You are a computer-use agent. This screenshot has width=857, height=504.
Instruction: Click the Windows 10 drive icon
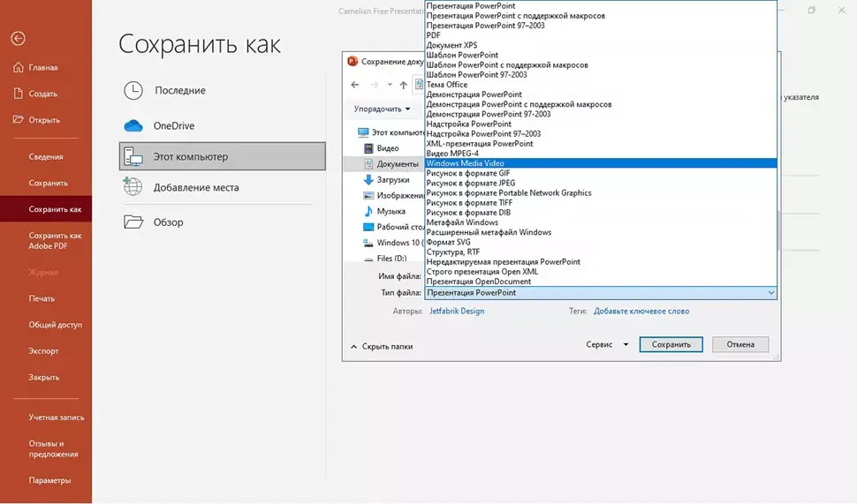pos(368,243)
